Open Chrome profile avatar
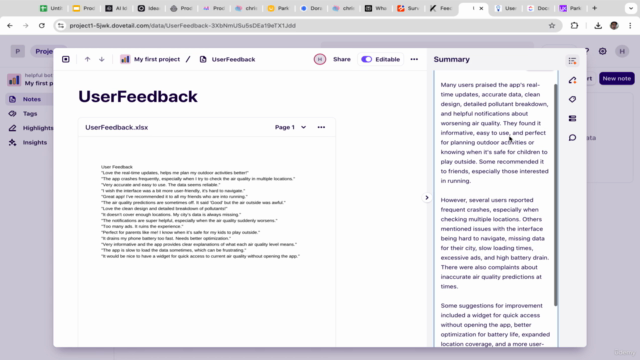The height and width of the screenshot is (360, 640). 614,25
